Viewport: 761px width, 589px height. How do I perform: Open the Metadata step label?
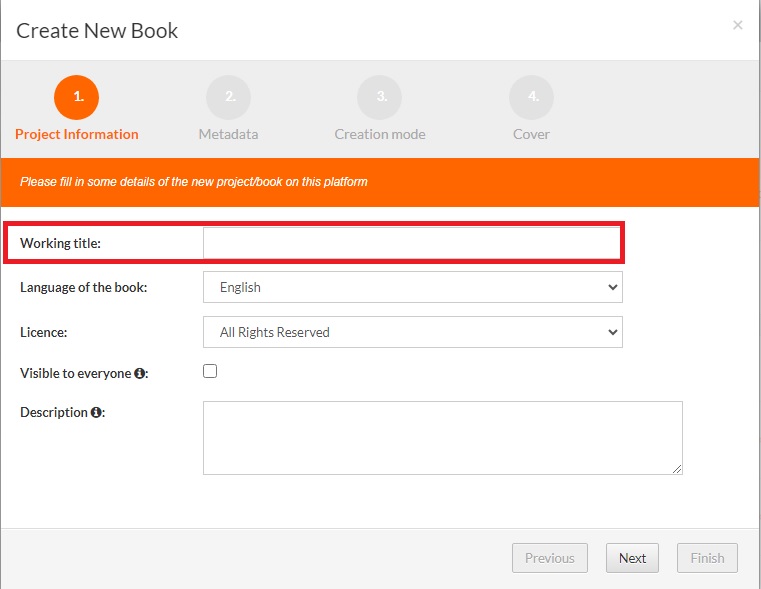(x=228, y=134)
